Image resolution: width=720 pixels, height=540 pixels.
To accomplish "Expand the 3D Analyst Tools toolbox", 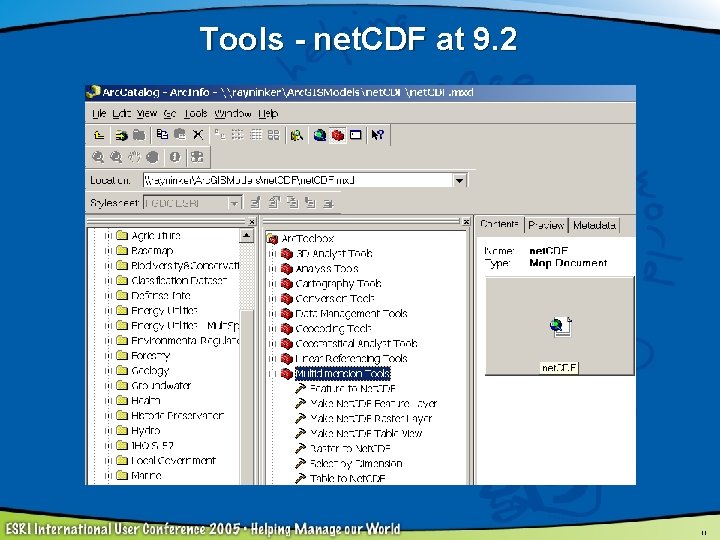I will [272, 253].
